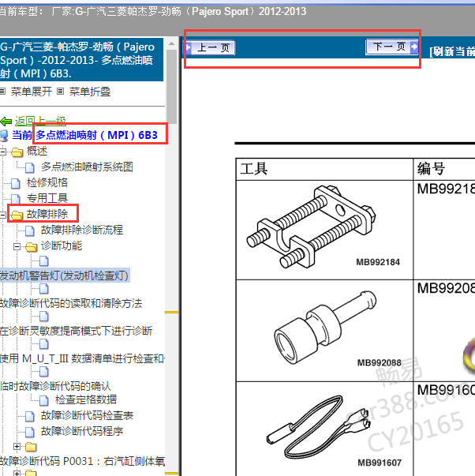Click 菜单折叠 to collapse all menus
This screenshot has height=476, width=475.
90,92
